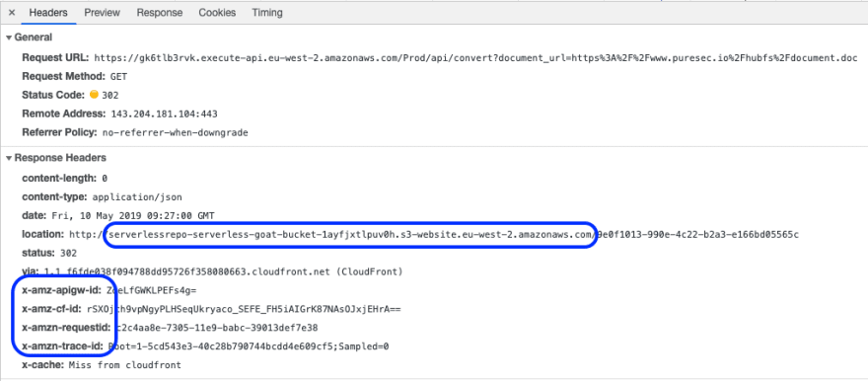This screenshot has height=381, width=868.
Task: Select the location header S3 bucket URL
Action: (434, 235)
